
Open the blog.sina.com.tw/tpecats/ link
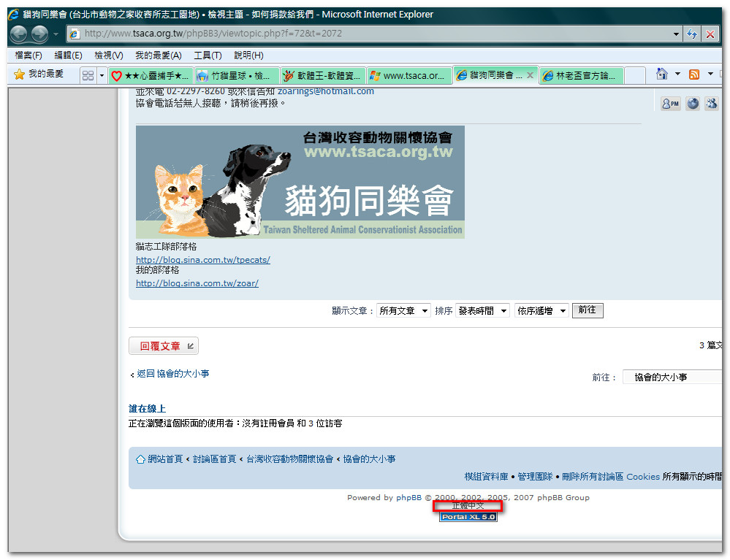(x=203, y=260)
